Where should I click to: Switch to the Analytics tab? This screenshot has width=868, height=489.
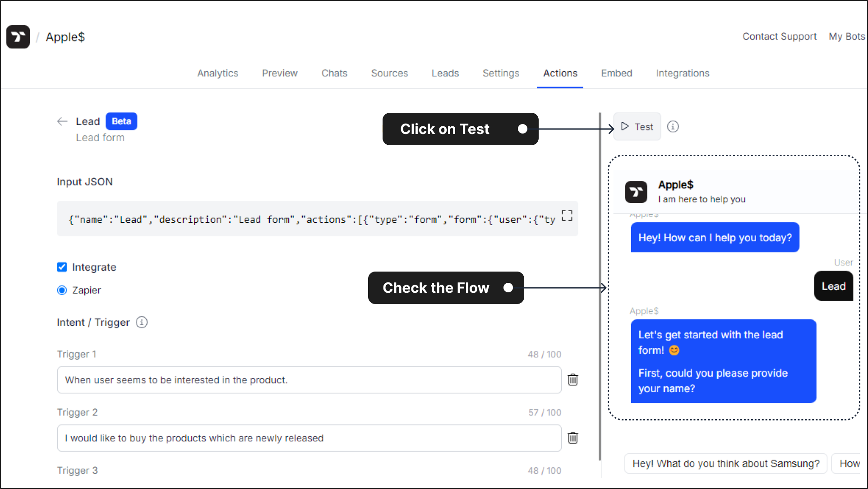[217, 73]
